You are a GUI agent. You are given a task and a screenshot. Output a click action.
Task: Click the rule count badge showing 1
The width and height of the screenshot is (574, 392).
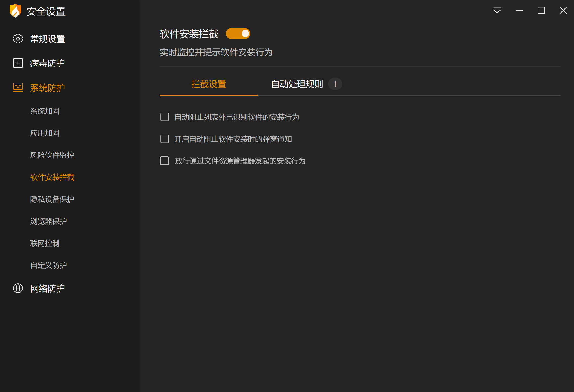tap(335, 84)
